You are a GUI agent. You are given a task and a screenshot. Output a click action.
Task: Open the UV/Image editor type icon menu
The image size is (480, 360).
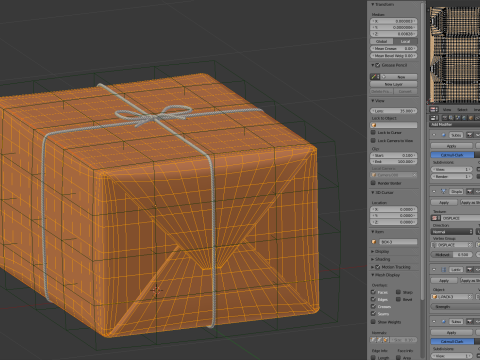pyautogui.click(x=434, y=109)
